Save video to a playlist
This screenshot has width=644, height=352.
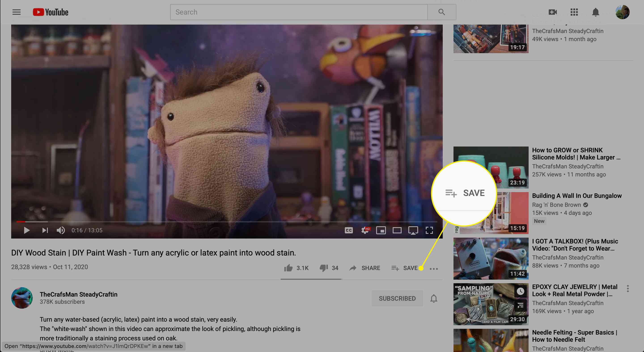pos(404,268)
